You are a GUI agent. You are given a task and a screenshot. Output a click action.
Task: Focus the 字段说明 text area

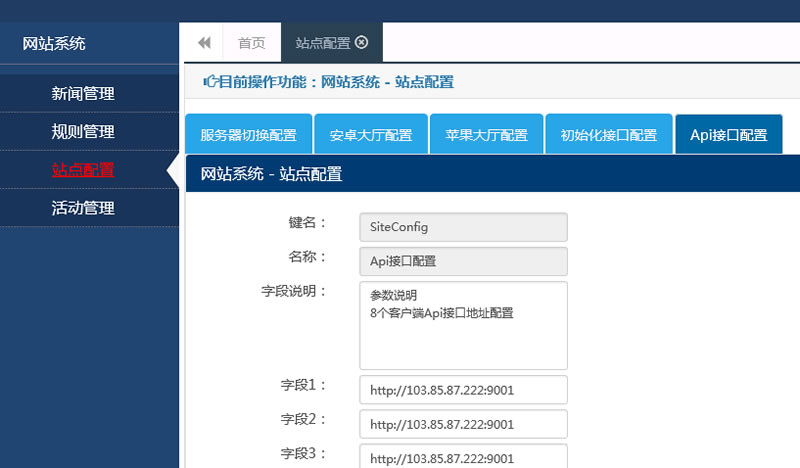(463, 325)
